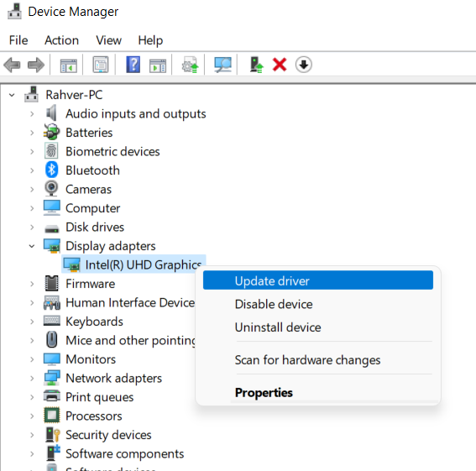The image size is (476, 471).
Task: Click the Forward arrow toolbar icon
Action: (36, 65)
